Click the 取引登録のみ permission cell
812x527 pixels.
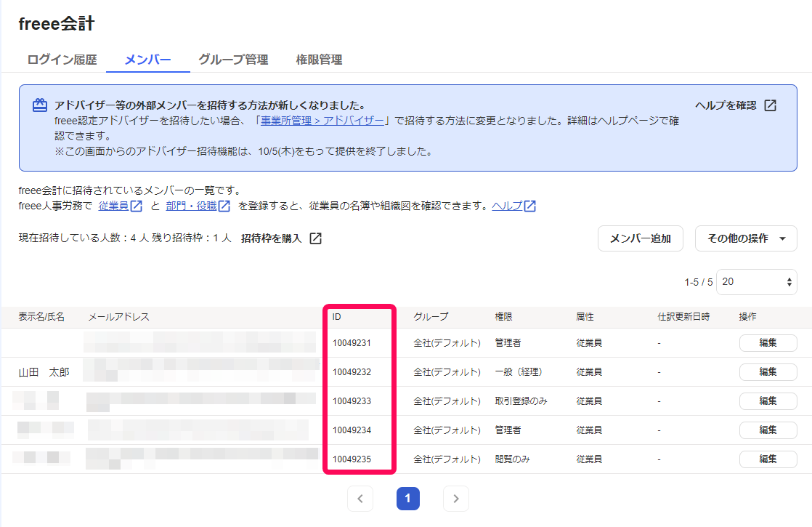point(521,401)
